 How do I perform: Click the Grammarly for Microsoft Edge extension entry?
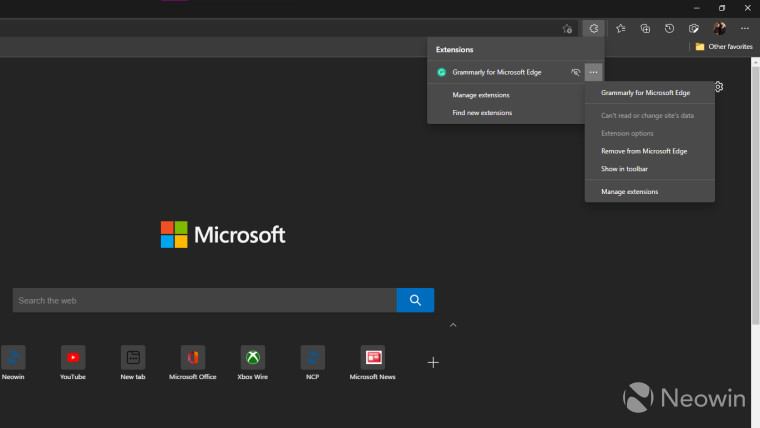[x=497, y=72]
